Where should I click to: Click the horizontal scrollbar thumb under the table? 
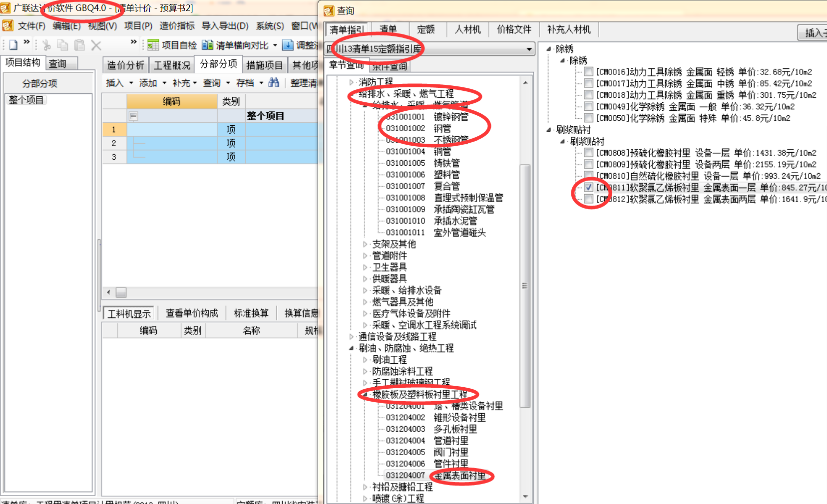(121, 292)
